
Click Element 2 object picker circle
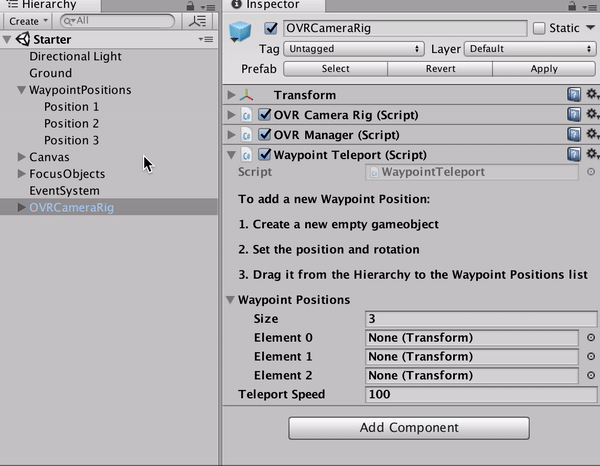tap(591, 375)
